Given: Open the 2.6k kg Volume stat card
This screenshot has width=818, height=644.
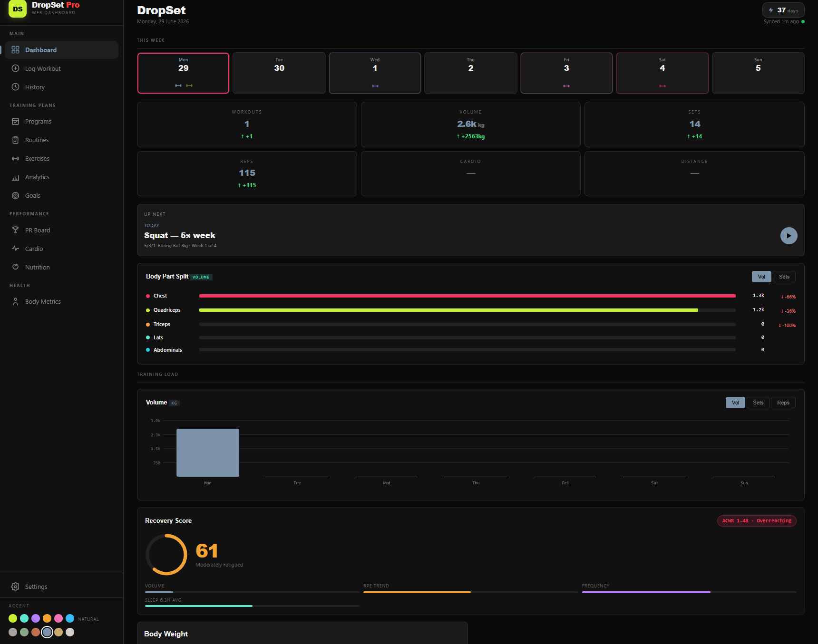Looking at the screenshot, I should [x=471, y=125].
